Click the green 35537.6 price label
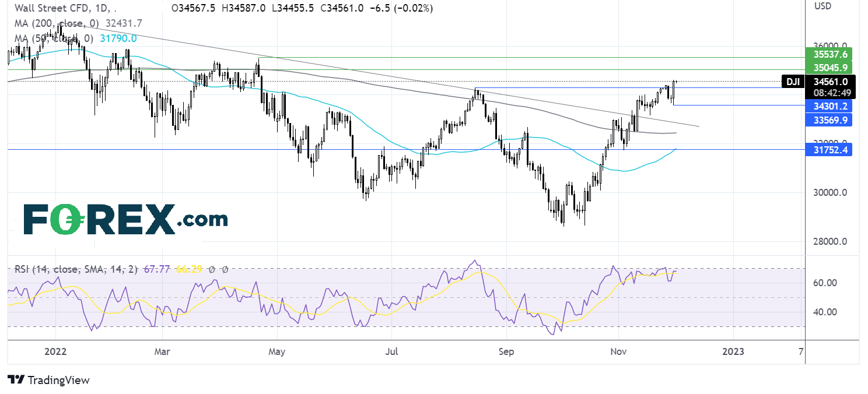The width and height of the screenshot is (868, 394). (x=828, y=54)
